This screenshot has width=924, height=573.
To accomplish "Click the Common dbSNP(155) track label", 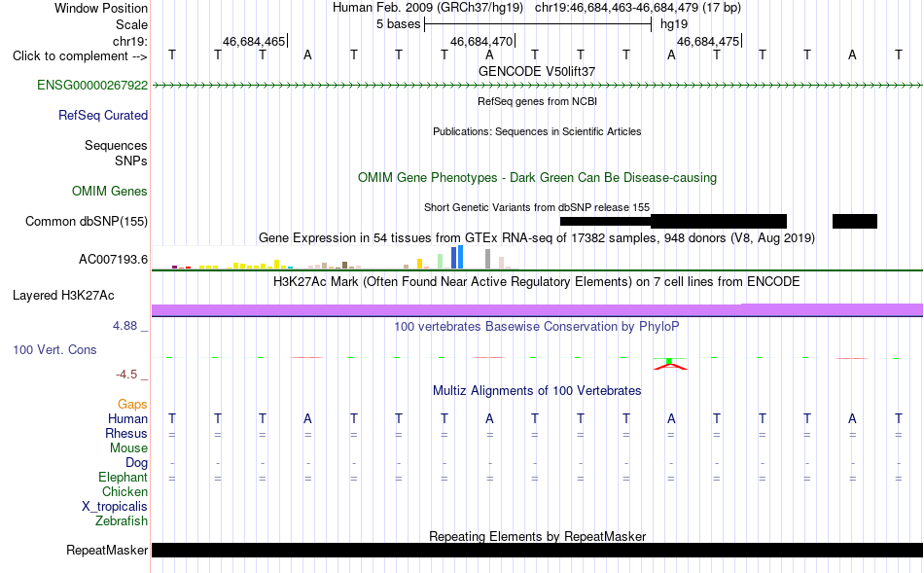I will click(x=87, y=222).
